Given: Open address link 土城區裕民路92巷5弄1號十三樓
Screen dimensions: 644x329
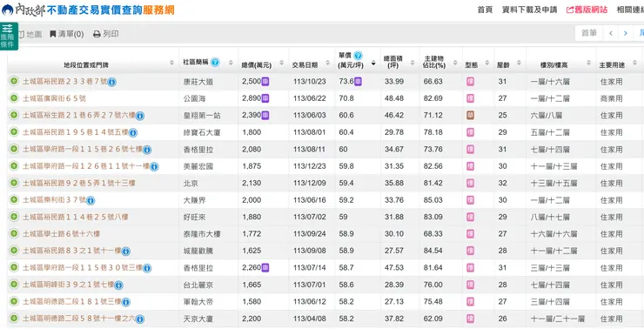Looking at the screenshot, I should (x=79, y=183).
